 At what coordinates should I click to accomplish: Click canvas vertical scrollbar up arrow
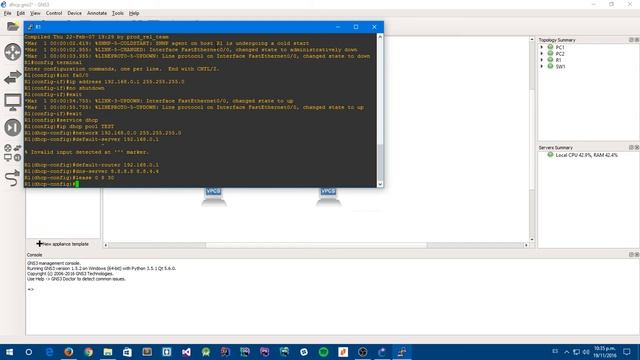tap(532, 40)
